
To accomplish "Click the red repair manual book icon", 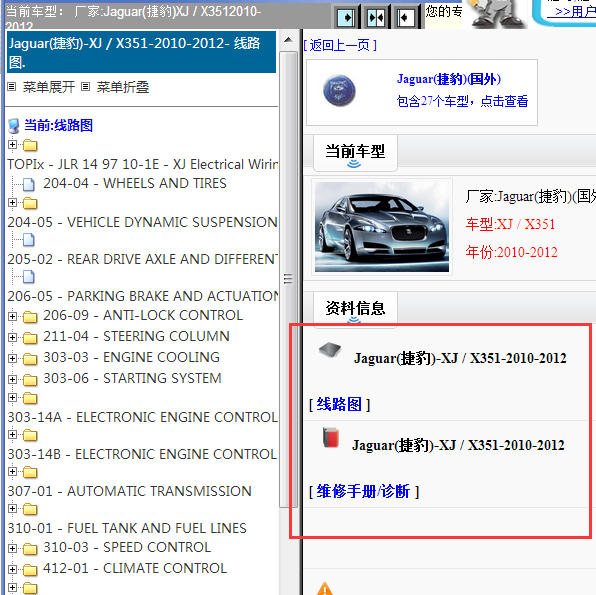I will tap(331, 437).
